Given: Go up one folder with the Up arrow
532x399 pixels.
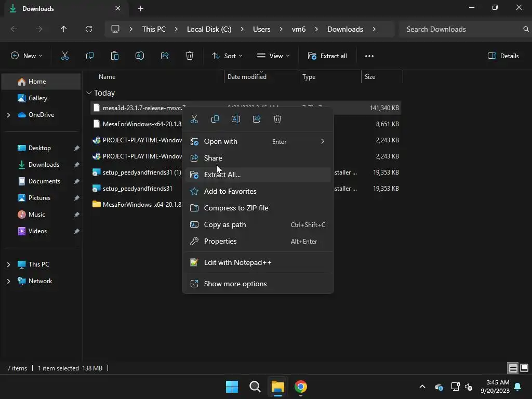Looking at the screenshot, I should 64,29.
